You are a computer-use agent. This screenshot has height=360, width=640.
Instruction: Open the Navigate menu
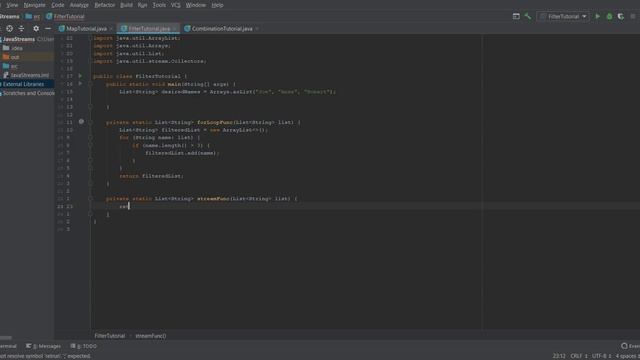(x=34, y=5)
